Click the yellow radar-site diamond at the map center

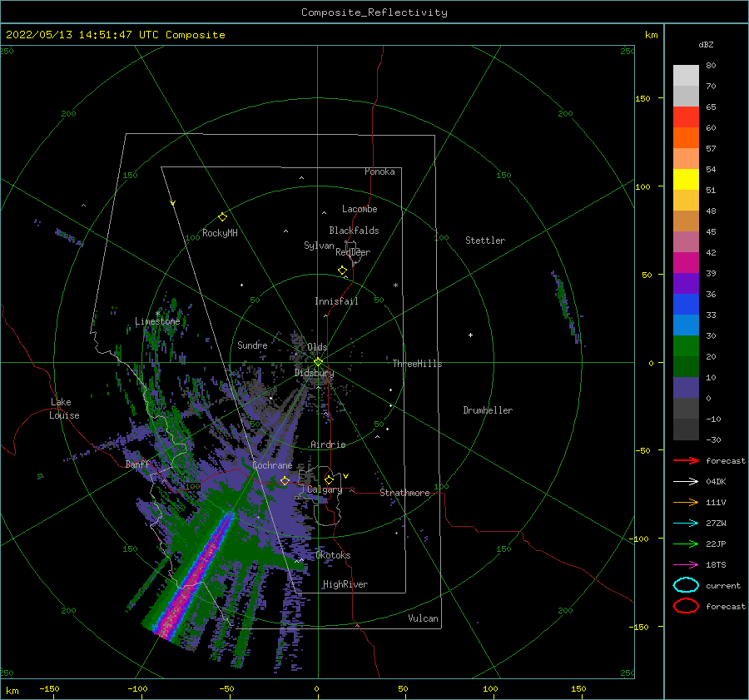pos(318,362)
